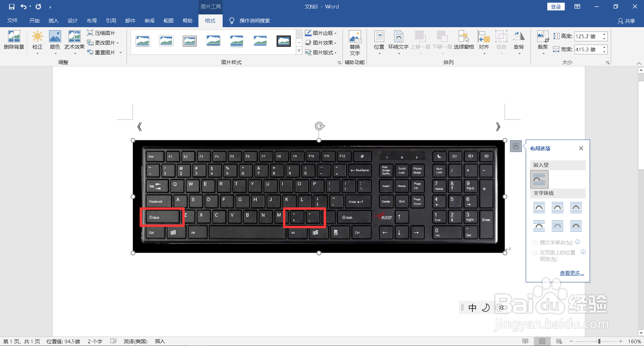The image size is (644, 346).
Task: Click the Selection Pane tool
Action: [x=463, y=41]
